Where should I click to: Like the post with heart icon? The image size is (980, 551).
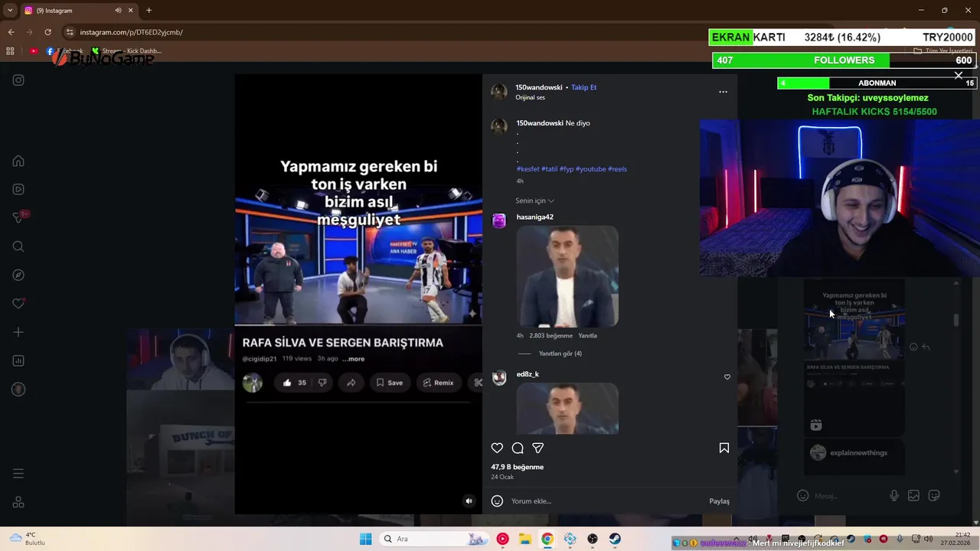click(x=497, y=448)
